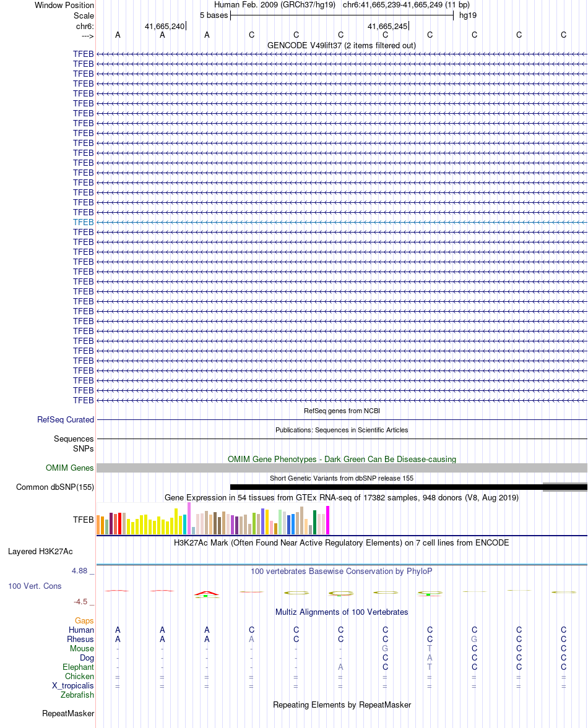Click the OMIM Genes track label

click(70, 468)
